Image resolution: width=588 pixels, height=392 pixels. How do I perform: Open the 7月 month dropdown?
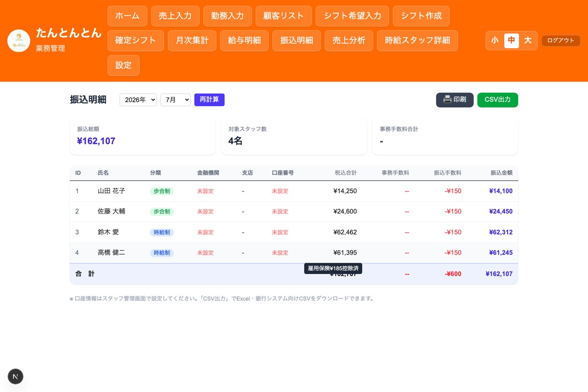(175, 100)
